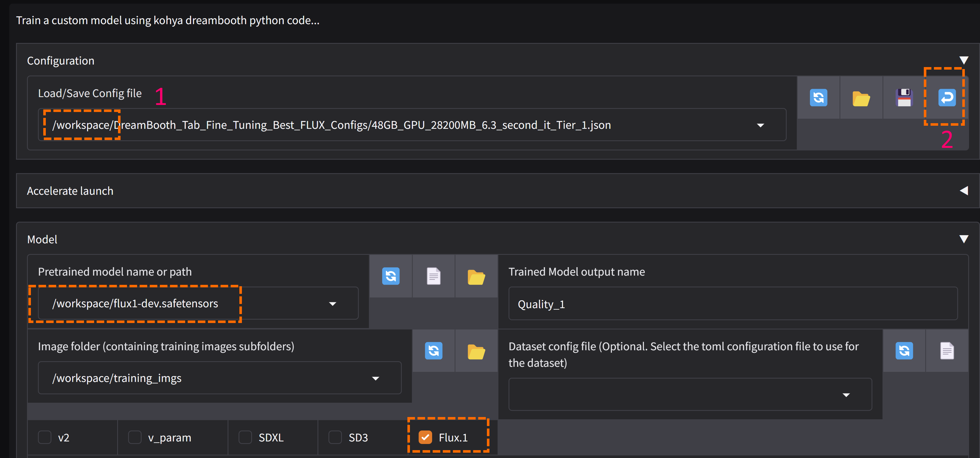Refresh the config file list
The image size is (980, 458).
click(x=819, y=98)
